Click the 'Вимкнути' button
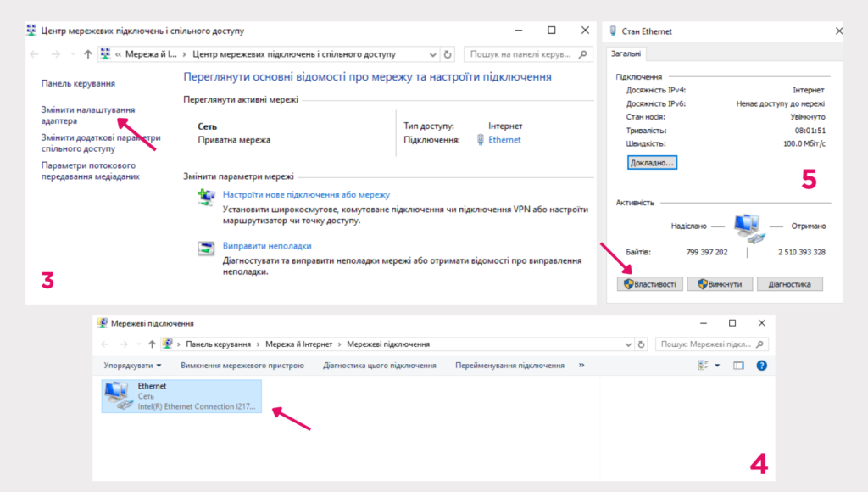The width and height of the screenshot is (868, 492). (720, 283)
